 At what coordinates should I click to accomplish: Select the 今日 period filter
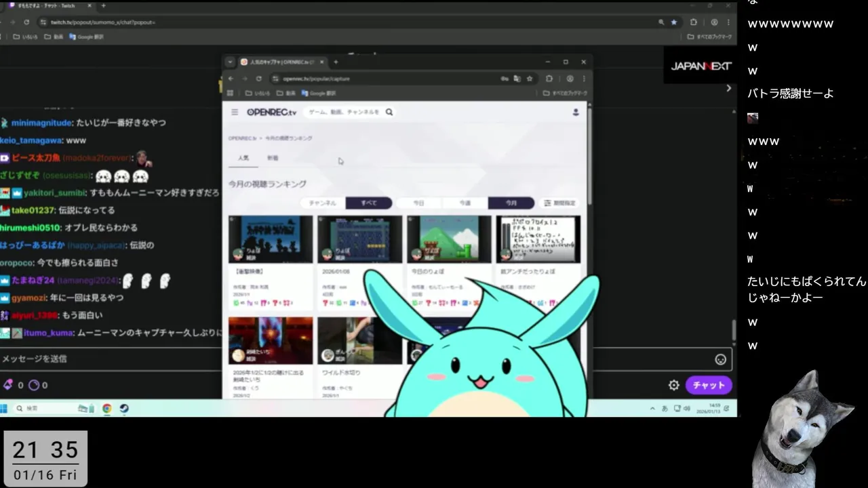click(x=418, y=203)
